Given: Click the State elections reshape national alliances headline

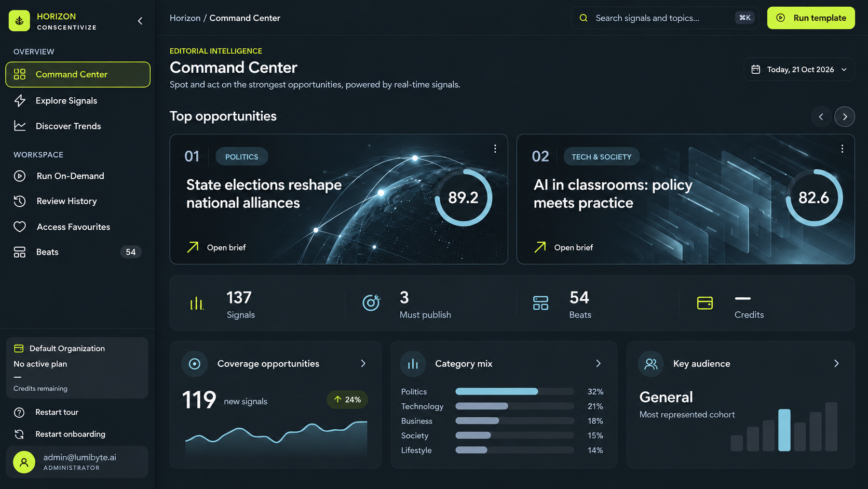Looking at the screenshot, I should click(264, 193).
